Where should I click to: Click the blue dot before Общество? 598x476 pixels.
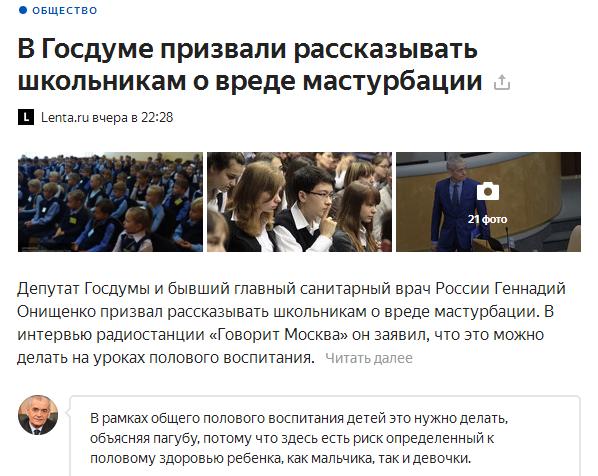(x=23, y=10)
